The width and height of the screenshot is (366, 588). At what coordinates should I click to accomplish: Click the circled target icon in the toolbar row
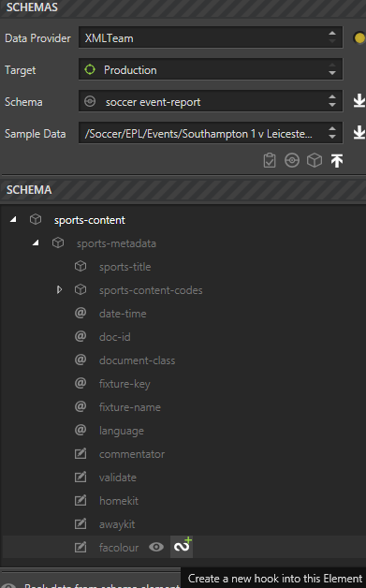(292, 160)
